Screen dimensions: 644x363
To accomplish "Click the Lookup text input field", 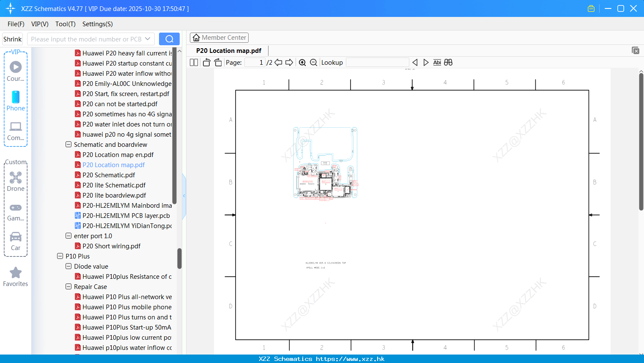I will coord(377,63).
